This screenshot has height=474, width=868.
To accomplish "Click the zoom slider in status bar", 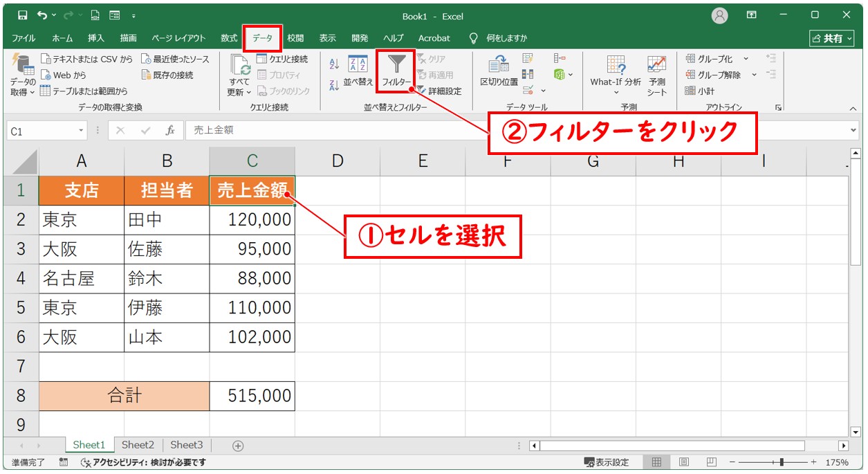I will (782, 462).
